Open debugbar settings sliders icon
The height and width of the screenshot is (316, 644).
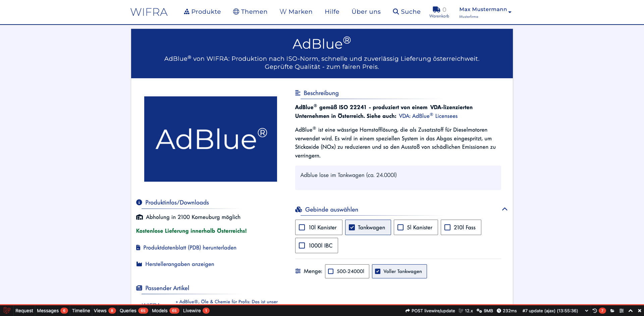pyautogui.click(x=622, y=311)
